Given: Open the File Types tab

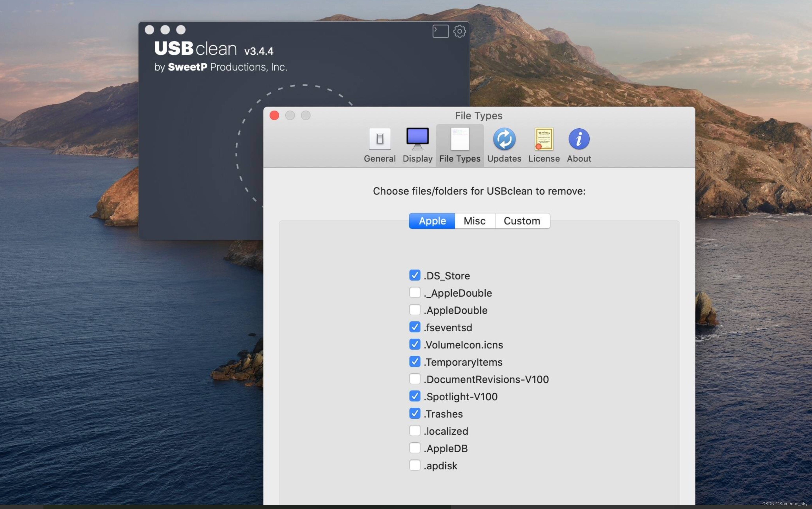Looking at the screenshot, I should tap(460, 144).
